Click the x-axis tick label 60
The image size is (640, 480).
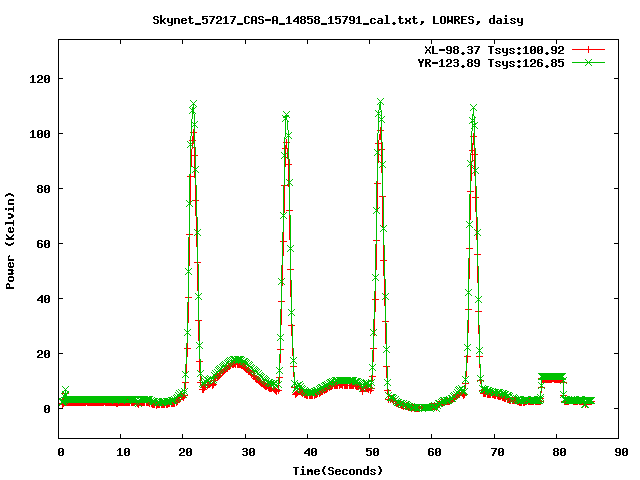coord(434,452)
